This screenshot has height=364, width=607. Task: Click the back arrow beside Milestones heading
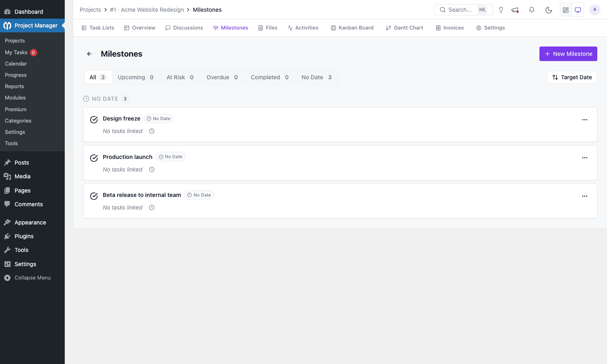(x=89, y=54)
